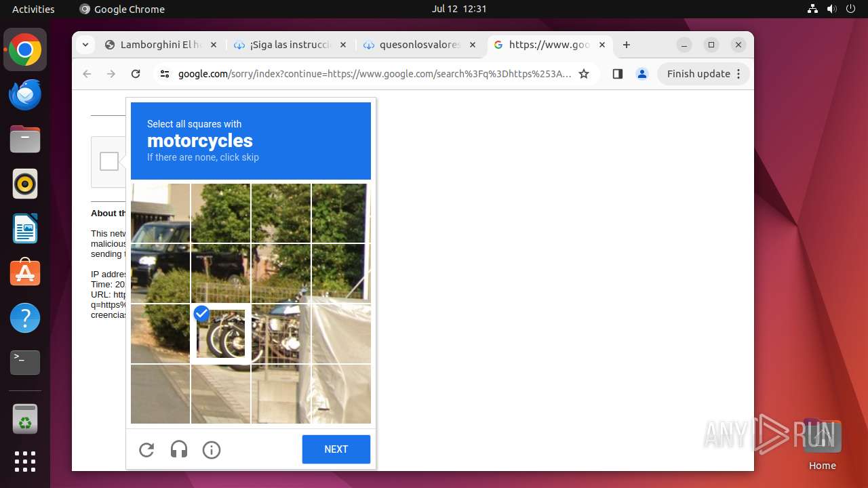The height and width of the screenshot is (488, 868).
Task: Open volume control in system tray
Action: tap(831, 9)
